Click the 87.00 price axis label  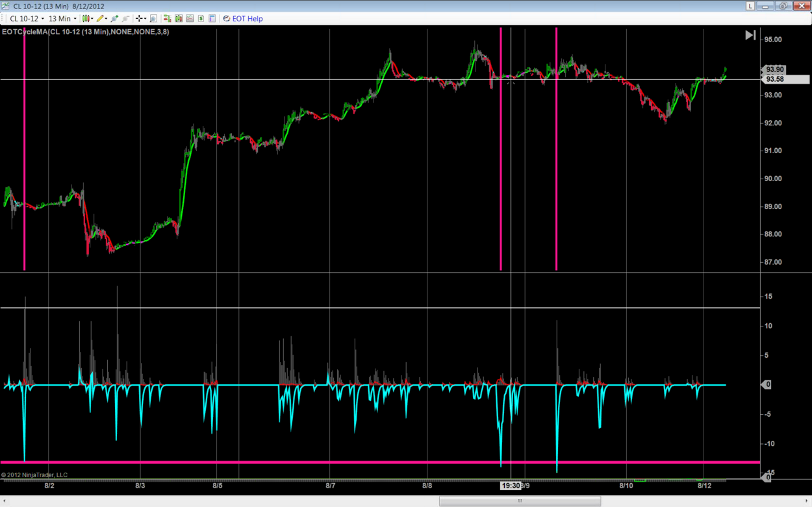tap(773, 262)
